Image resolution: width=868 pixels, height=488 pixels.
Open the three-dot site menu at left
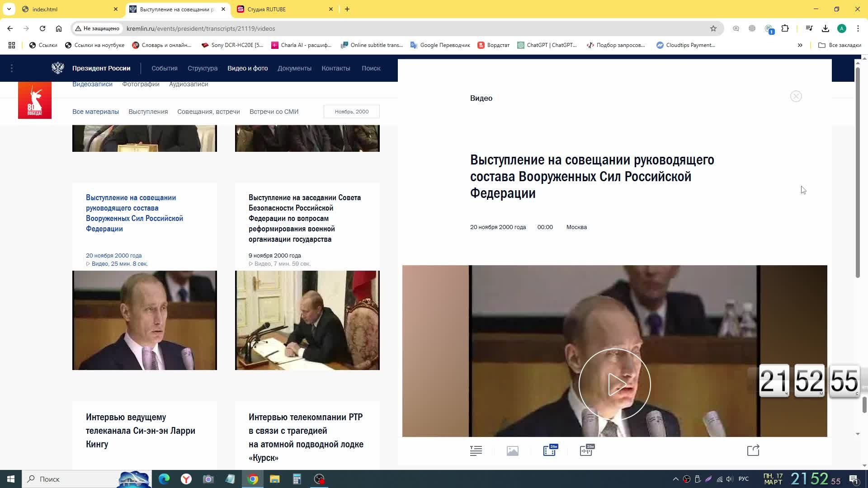[12, 68]
